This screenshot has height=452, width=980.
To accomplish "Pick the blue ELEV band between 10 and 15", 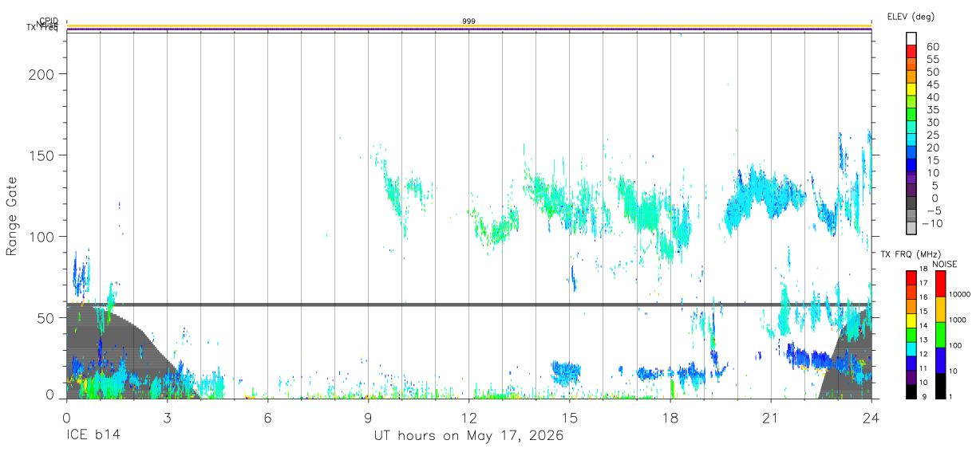I will tap(911, 166).
